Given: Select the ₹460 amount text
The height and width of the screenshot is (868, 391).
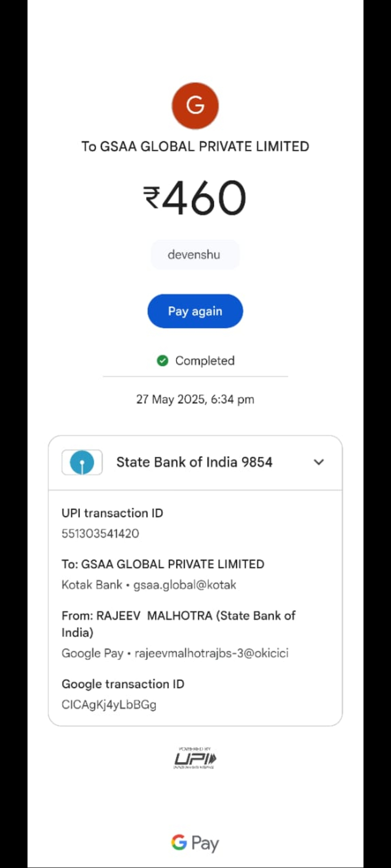Looking at the screenshot, I should tap(195, 197).
